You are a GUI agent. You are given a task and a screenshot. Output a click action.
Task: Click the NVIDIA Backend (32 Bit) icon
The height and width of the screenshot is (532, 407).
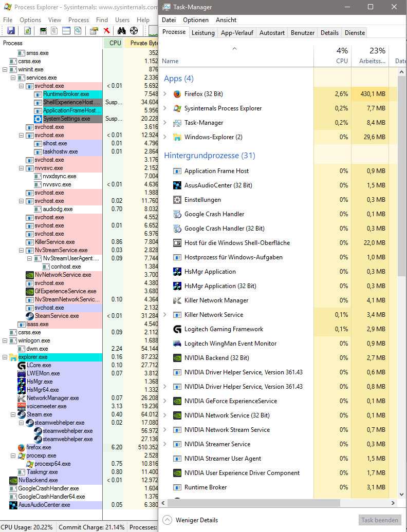pos(177,357)
